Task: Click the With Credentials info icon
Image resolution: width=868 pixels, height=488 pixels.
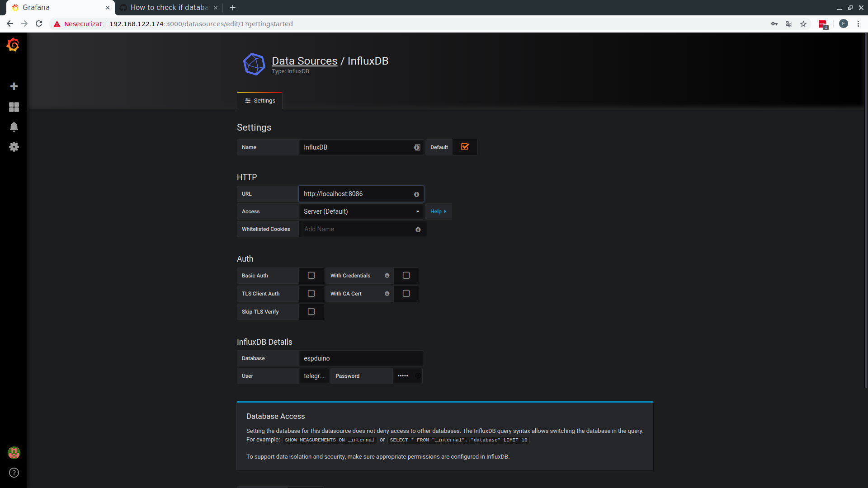Action: coord(387,276)
